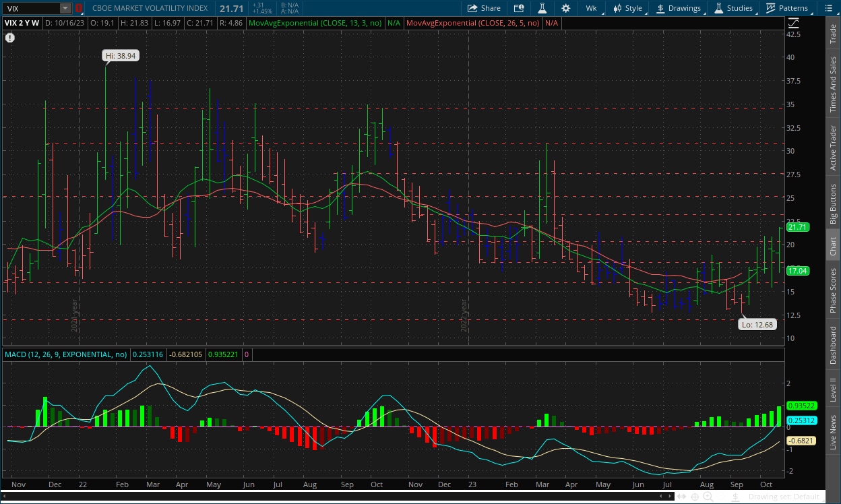Open chart settings gear icon
The height and width of the screenshot is (504, 841).
click(x=565, y=8)
